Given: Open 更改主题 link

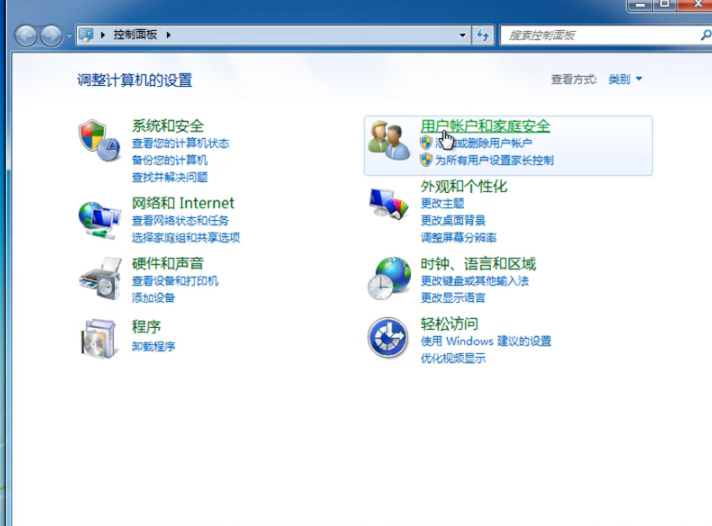Looking at the screenshot, I should pyautogui.click(x=442, y=203).
